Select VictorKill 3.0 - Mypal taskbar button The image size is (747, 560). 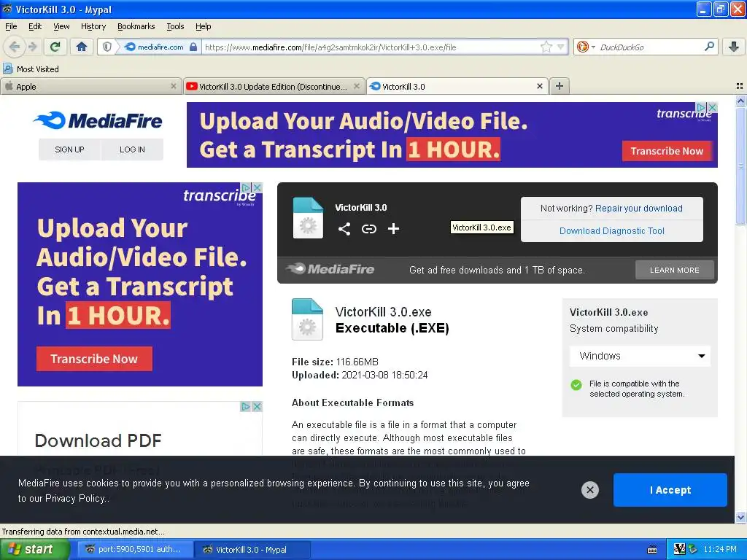(x=252, y=549)
